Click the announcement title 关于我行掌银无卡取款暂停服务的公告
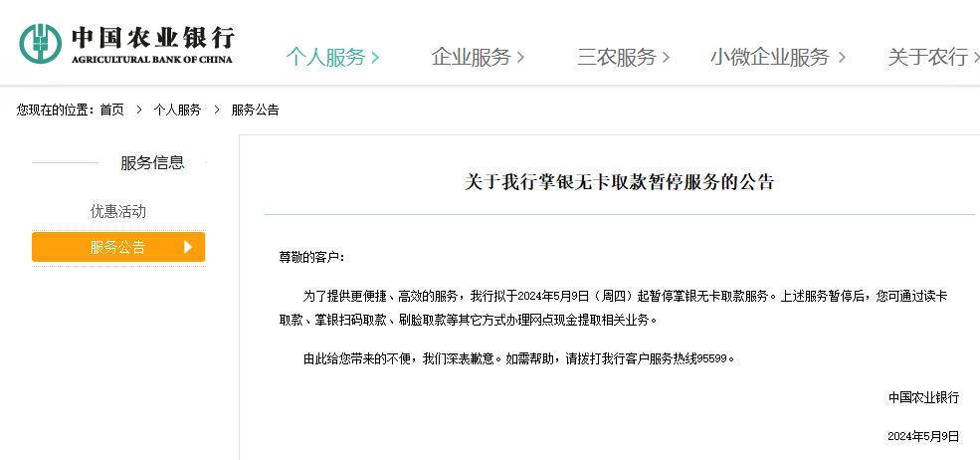 pos(620,182)
